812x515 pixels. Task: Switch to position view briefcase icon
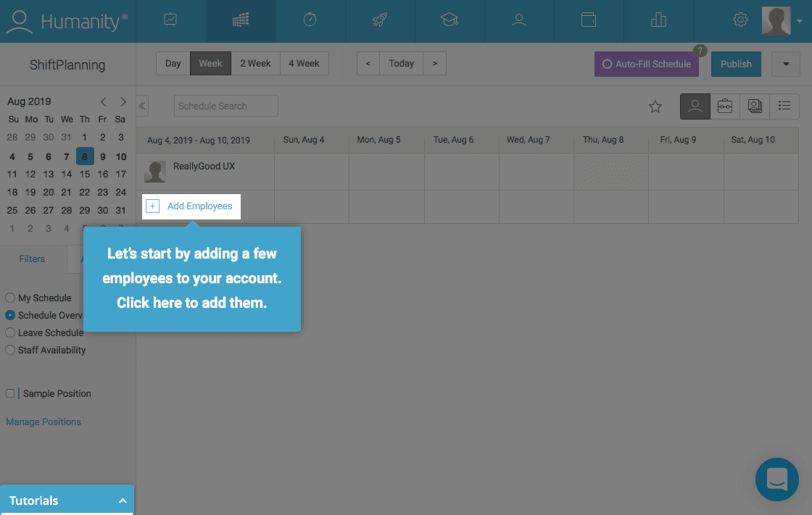725,106
